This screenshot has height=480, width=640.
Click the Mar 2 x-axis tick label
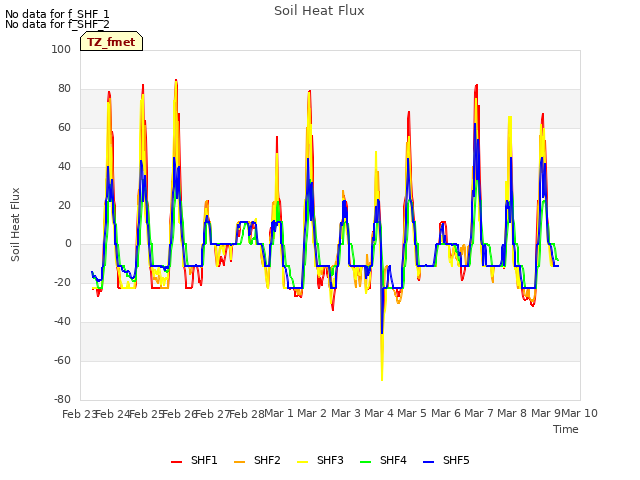tap(312, 413)
